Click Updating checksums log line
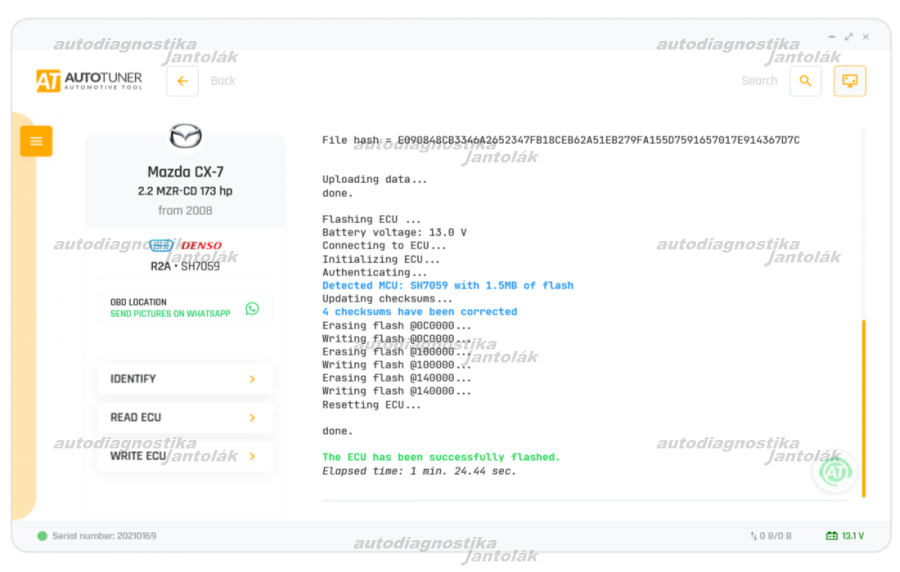900x572 pixels. pyautogui.click(x=387, y=299)
